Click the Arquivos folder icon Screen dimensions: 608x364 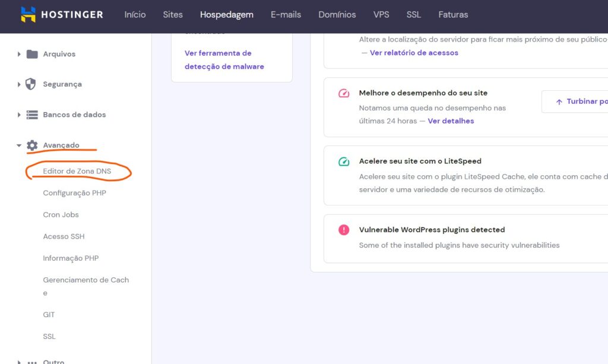pyautogui.click(x=32, y=54)
